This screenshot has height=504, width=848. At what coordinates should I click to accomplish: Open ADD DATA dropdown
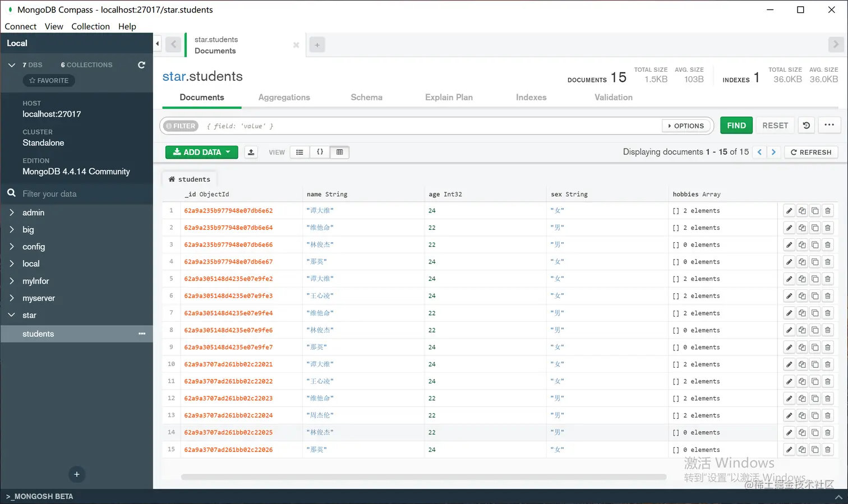coord(202,152)
